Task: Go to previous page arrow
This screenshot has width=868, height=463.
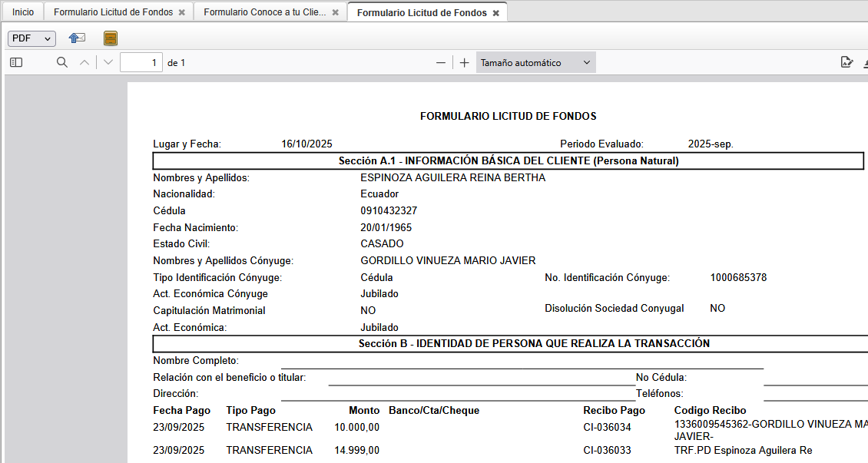Action: pyautogui.click(x=84, y=62)
